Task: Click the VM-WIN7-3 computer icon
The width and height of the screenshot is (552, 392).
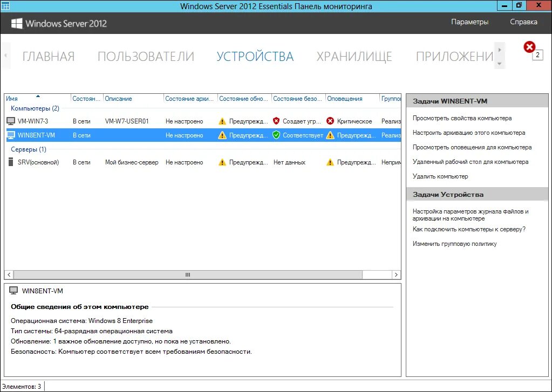Action: (x=11, y=121)
